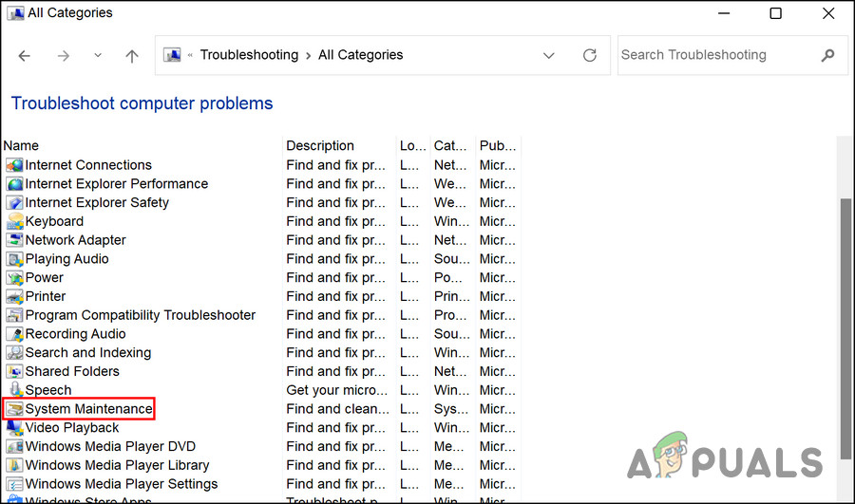Click the System Maintenance icon
Viewport: 855px width, 504px height.
(14, 409)
